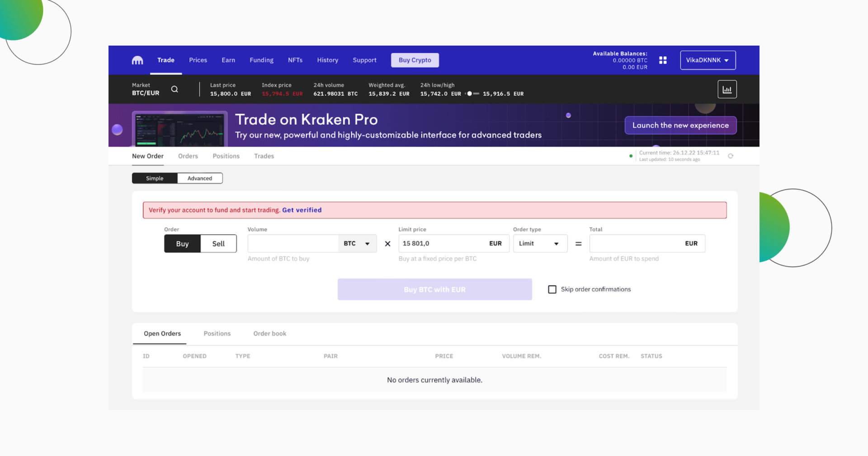
Task: Click the Kraken logo icon
Action: point(137,60)
